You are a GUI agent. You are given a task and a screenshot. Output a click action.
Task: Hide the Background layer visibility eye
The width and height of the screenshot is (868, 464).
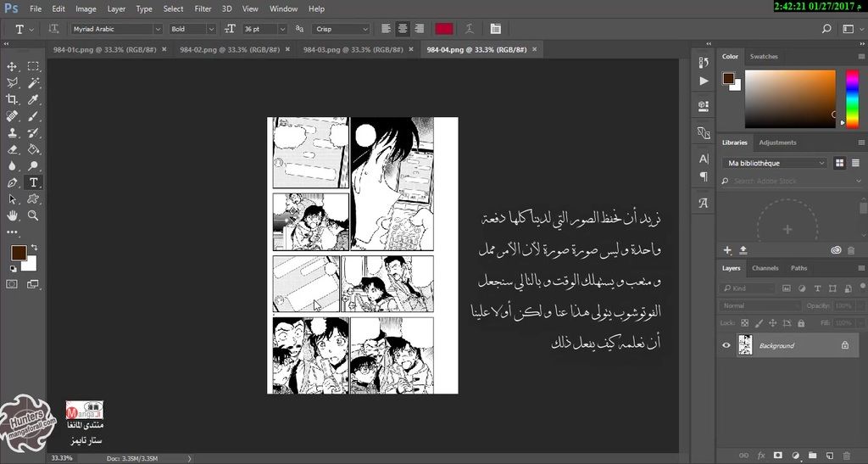726,345
